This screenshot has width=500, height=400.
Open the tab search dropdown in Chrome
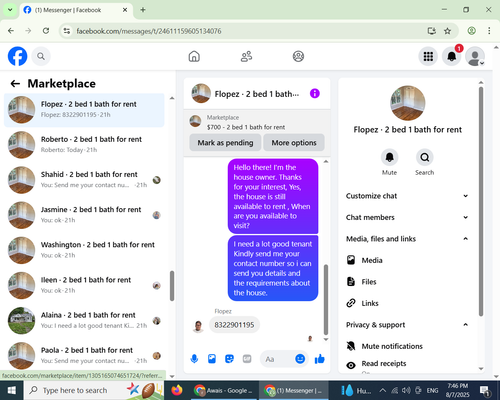pos(10,10)
